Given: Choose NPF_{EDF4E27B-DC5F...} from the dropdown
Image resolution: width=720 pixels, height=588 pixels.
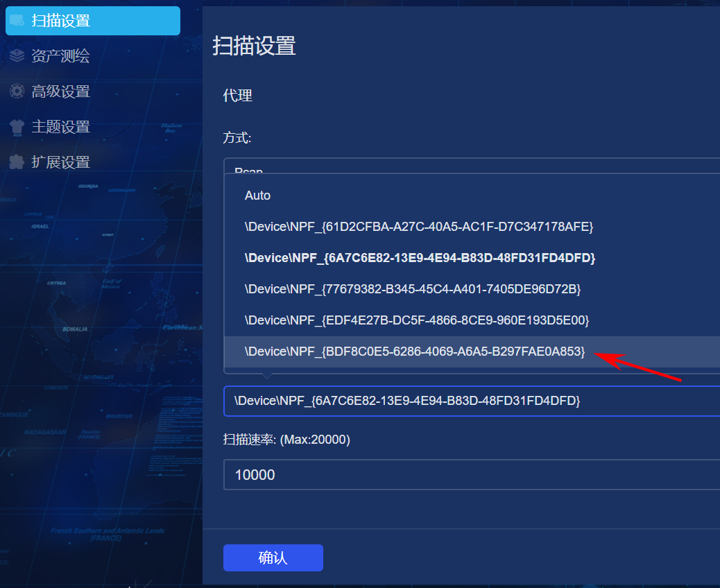Looking at the screenshot, I should tap(417, 320).
